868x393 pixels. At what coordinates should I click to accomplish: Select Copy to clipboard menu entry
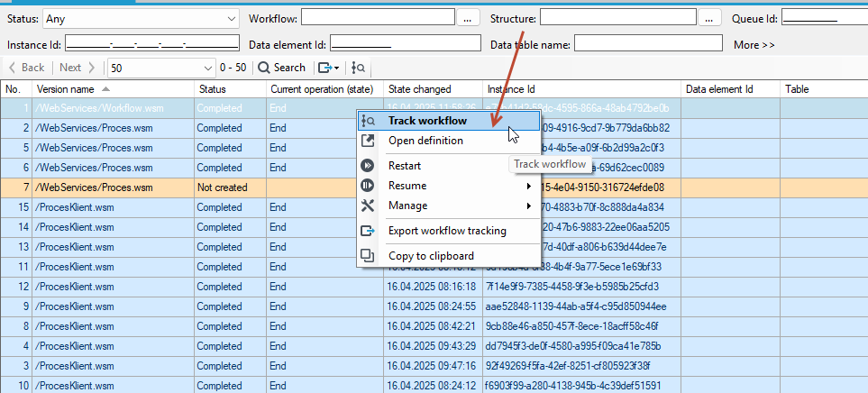pyautogui.click(x=431, y=256)
